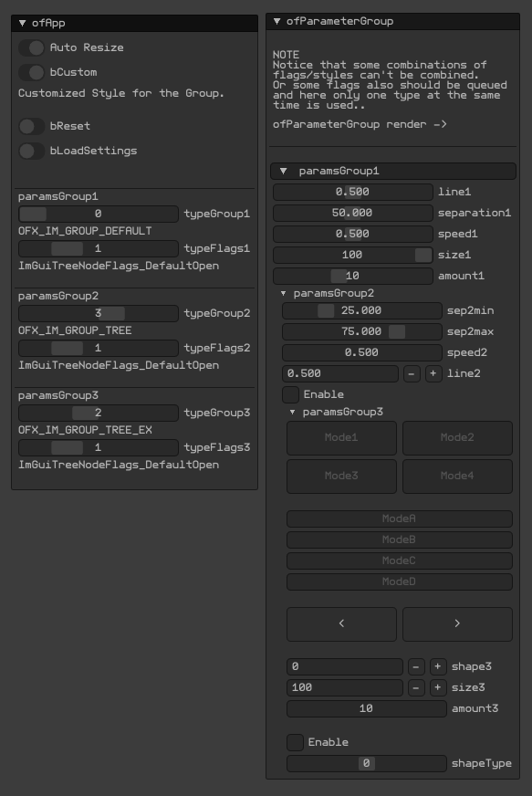532x796 pixels.
Task: Click the previous arrow button
Action: point(341,623)
